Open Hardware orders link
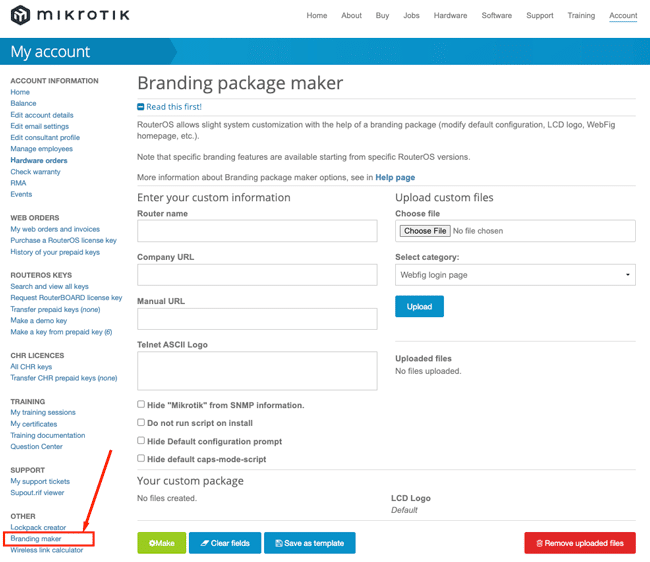650x562 pixels. point(39,160)
